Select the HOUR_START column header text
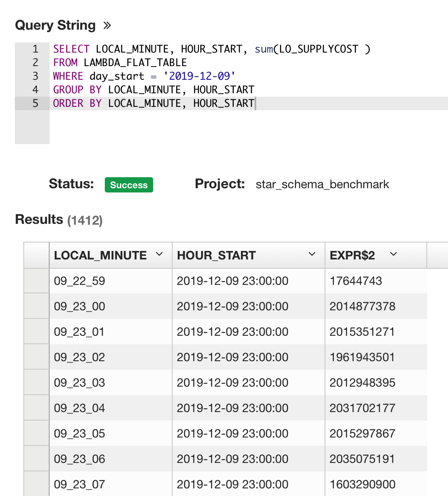Screen dimensions: 448x496 point(216,255)
